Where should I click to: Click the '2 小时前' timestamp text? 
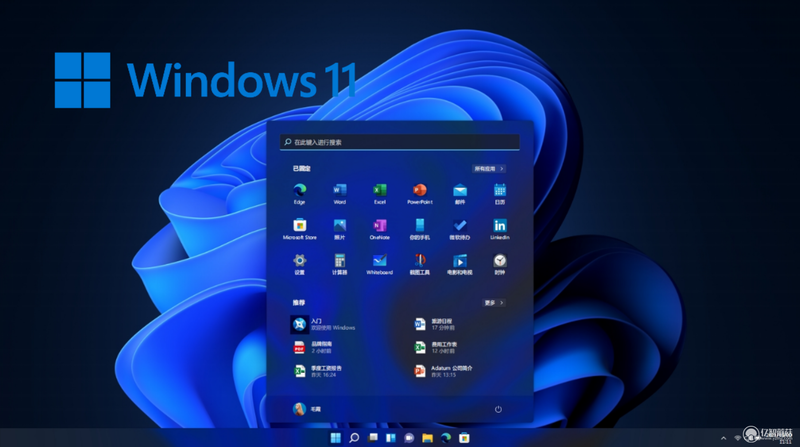321,351
